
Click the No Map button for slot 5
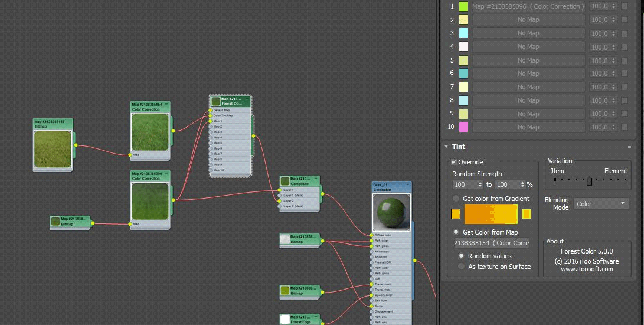528,60
